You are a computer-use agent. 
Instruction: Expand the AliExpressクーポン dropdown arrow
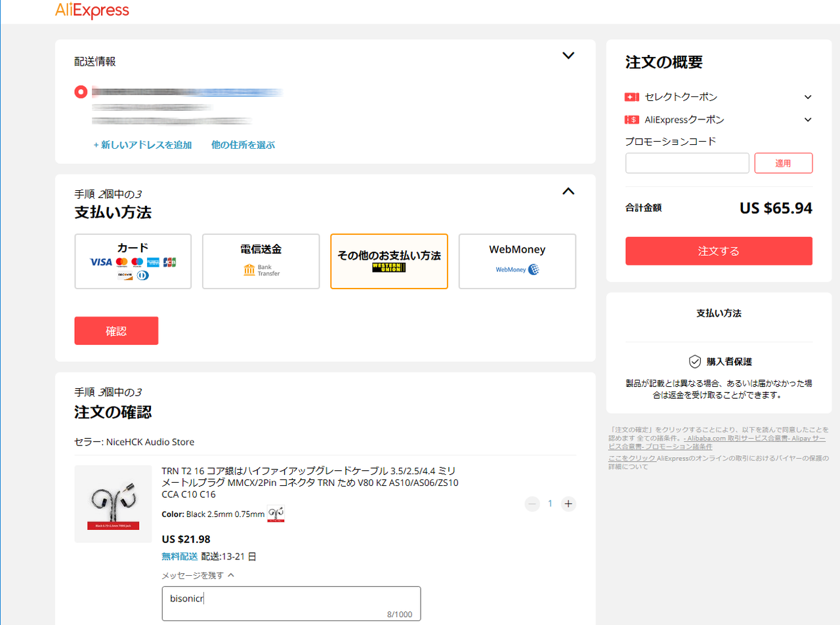[808, 120]
